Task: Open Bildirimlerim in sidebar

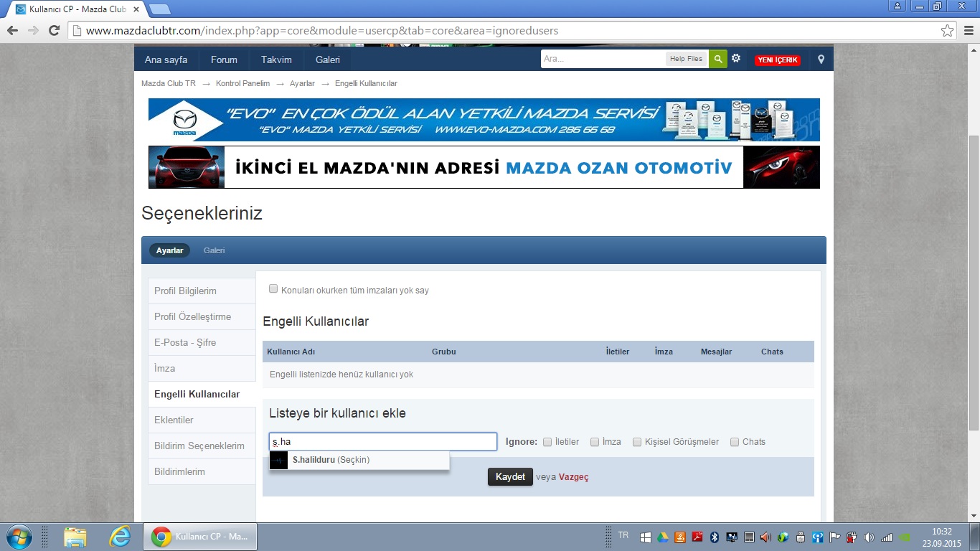Action: [202, 471]
